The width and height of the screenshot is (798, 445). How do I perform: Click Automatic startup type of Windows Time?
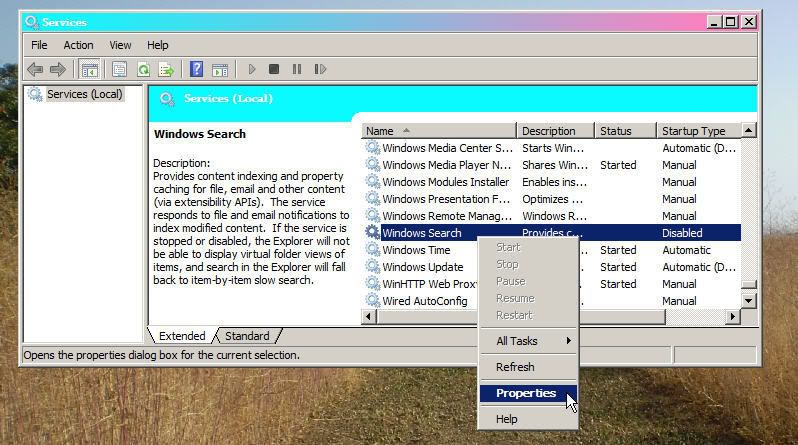[686, 250]
